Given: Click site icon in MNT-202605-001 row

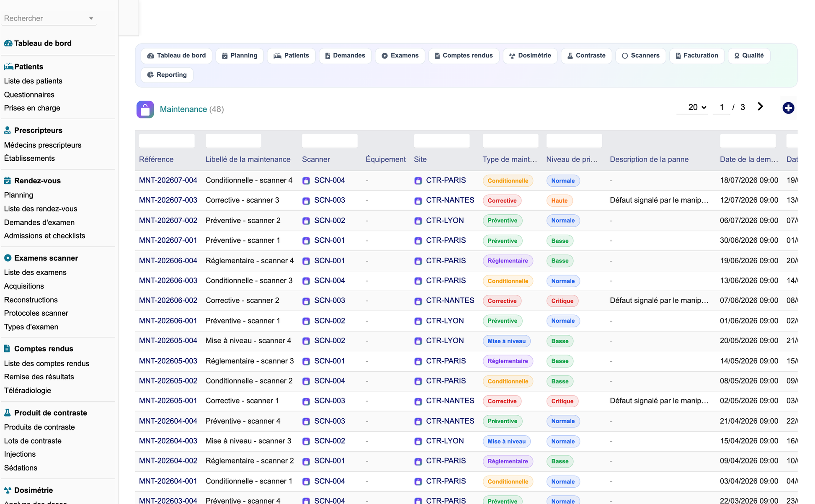Looking at the screenshot, I should [418, 401].
